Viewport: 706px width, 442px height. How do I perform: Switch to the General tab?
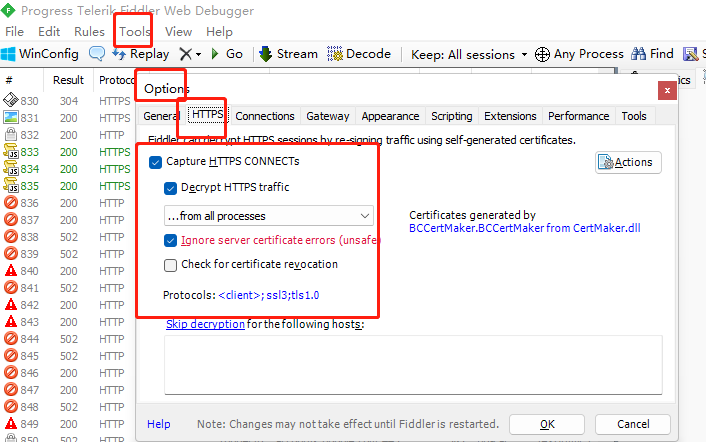pyautogui.click(x=162, y=116)
